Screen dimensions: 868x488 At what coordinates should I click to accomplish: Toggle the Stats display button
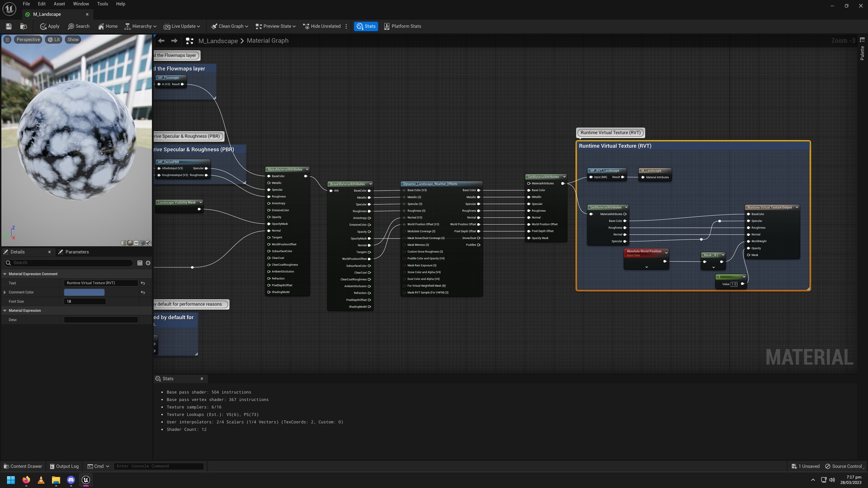pos(366,26)
